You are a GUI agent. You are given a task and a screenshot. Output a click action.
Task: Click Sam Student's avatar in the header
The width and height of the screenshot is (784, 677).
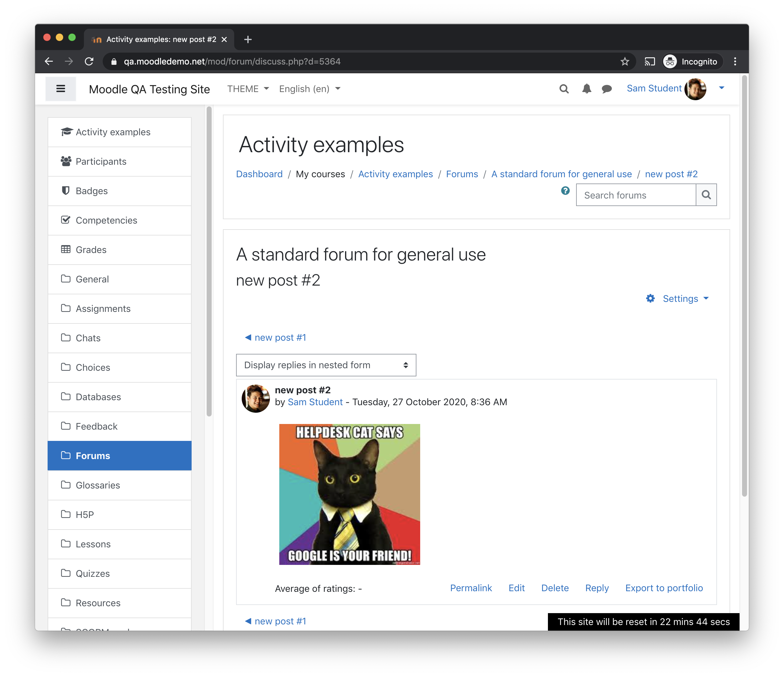coord(695,89)
